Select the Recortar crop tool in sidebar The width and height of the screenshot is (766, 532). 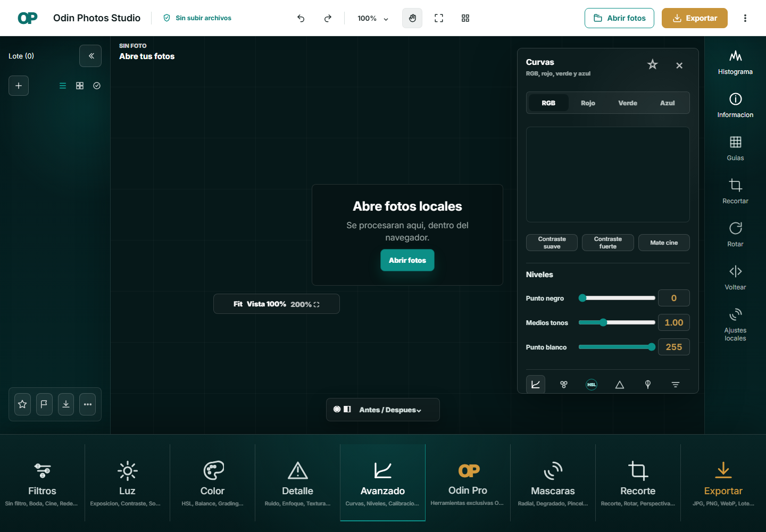pos(735,192)
